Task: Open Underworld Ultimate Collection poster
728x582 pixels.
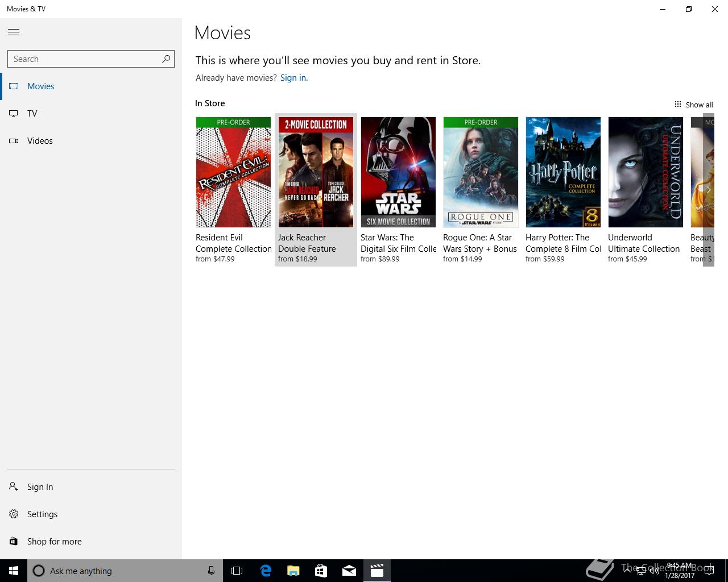Action: (x=646, y=172)
